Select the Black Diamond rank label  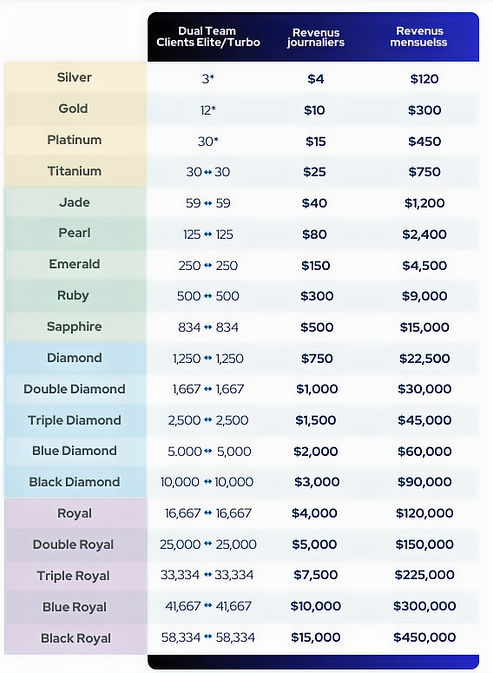[x=75, y=482]
